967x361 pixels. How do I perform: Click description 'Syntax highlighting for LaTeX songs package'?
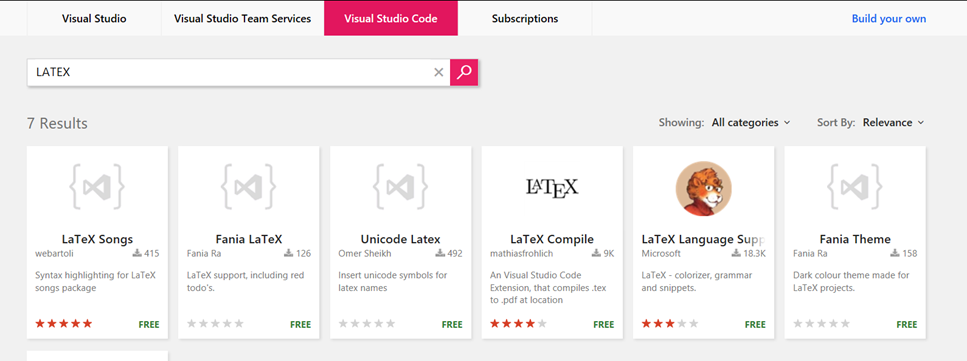click(96, 281)
